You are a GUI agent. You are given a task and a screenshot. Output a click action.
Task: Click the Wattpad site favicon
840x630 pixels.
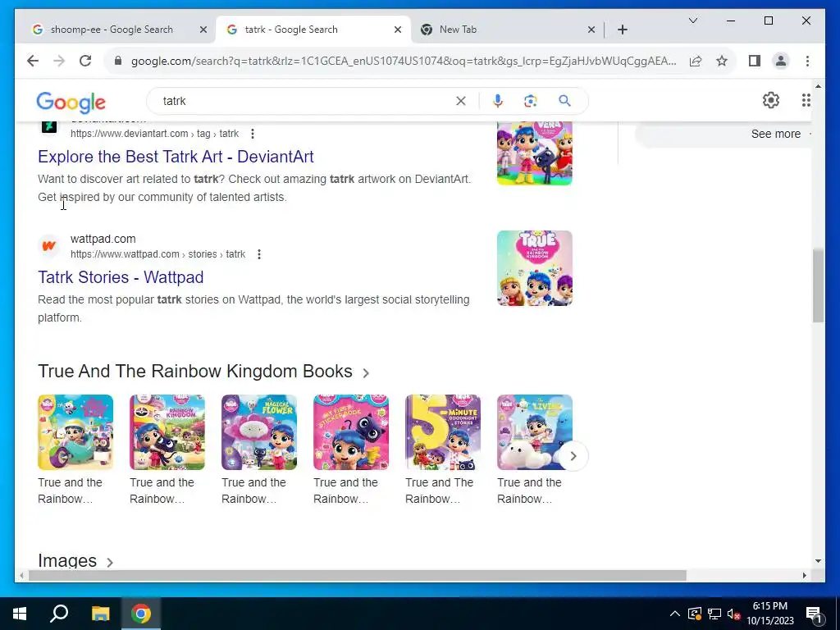pyautogui.click(x=48, y=246)
